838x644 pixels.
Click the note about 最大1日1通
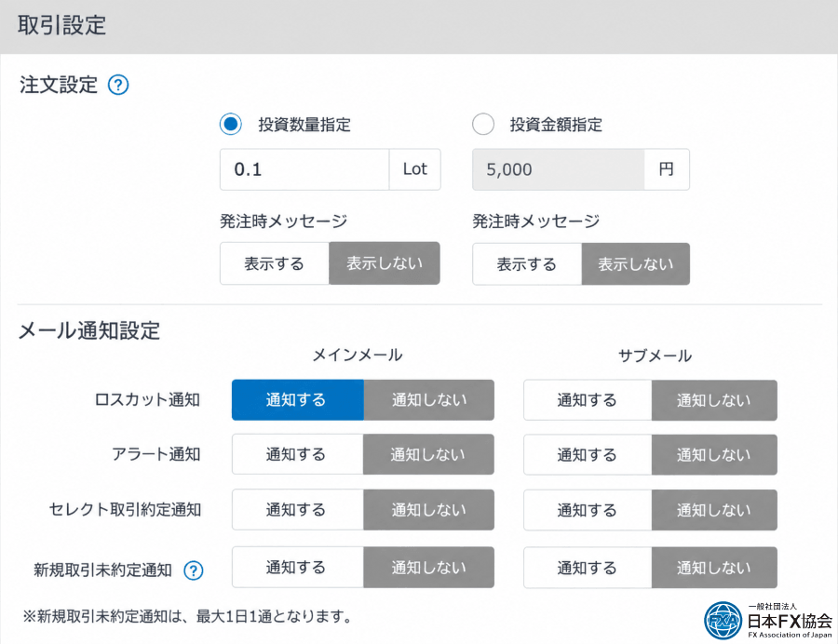pos(187,617)
